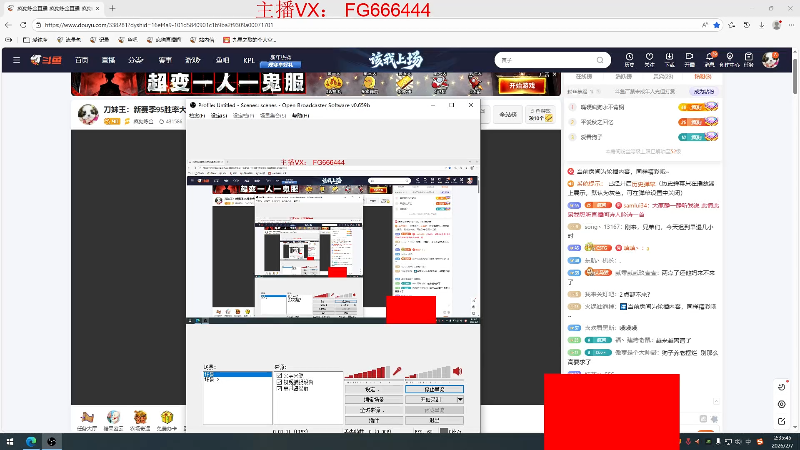The image size is (800, 450).
Task: Close the top banner advertisement
Action: [555, 74]
